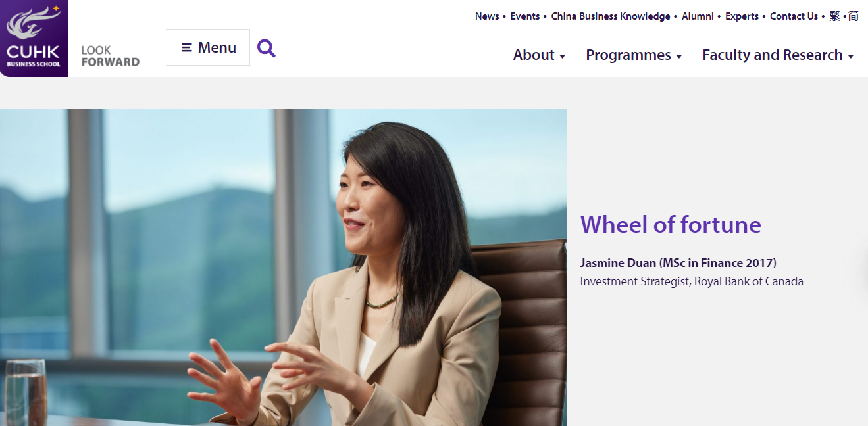Image resolution: width=868 pixels, height=426 pixels.
Task: Open the Experts page
Action: click(742, 16)
